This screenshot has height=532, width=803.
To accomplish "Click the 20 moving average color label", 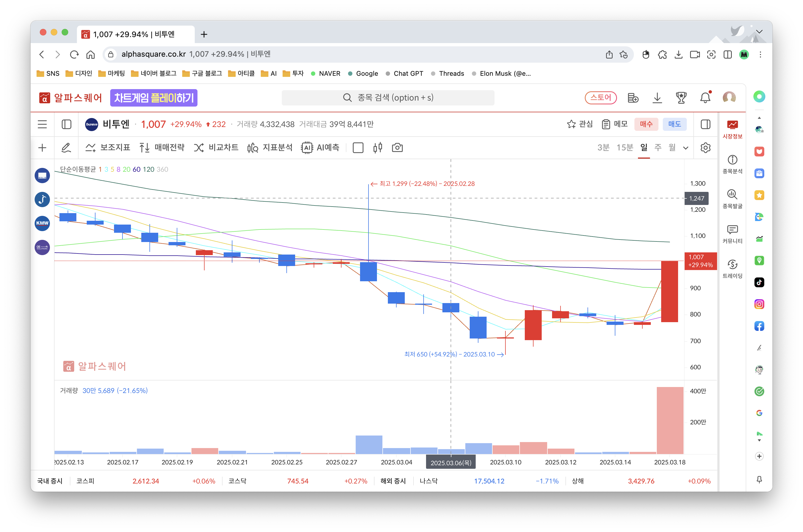I will click(x=126, y=169).
